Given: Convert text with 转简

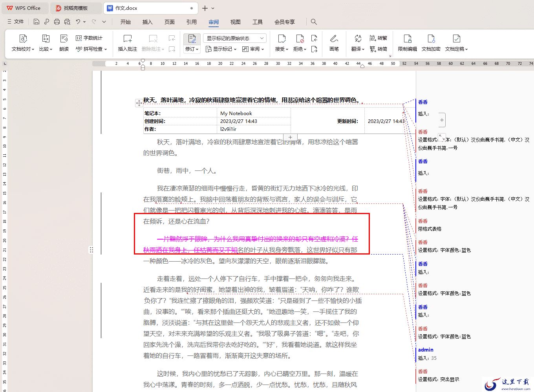Looking at the screenshot, I should (x=379, y=49).
